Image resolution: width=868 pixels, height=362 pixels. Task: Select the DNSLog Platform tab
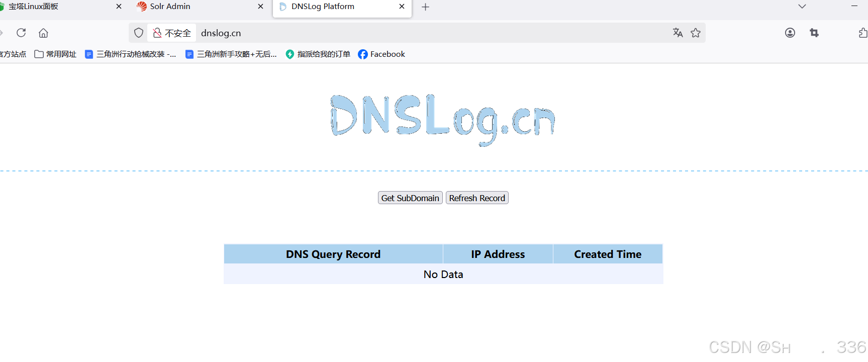[x=342, y=8]
